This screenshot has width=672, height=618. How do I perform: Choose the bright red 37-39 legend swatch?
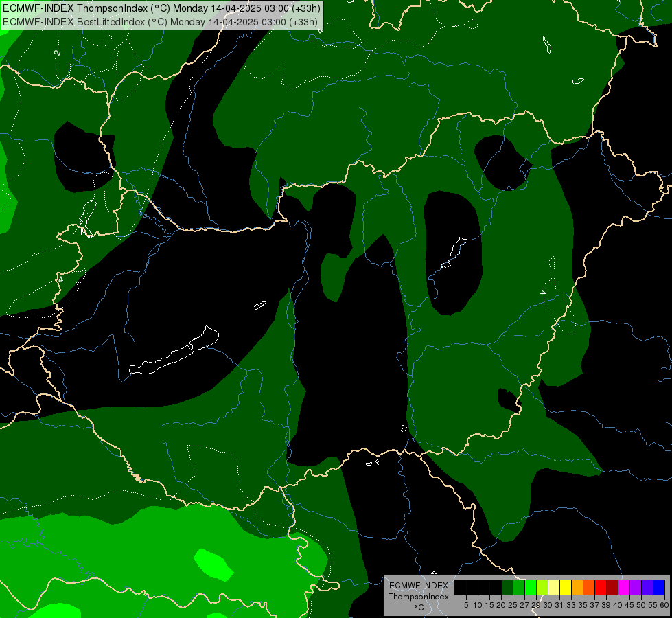(x=601, y=587)
